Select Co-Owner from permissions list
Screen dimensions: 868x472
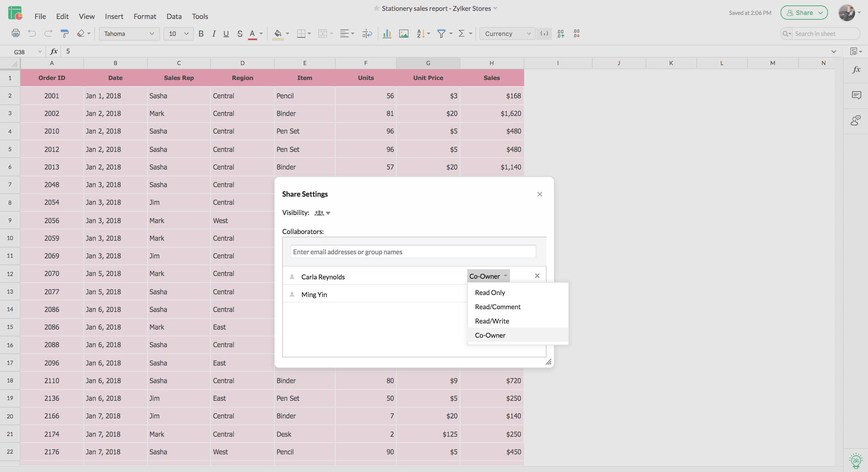490,335
